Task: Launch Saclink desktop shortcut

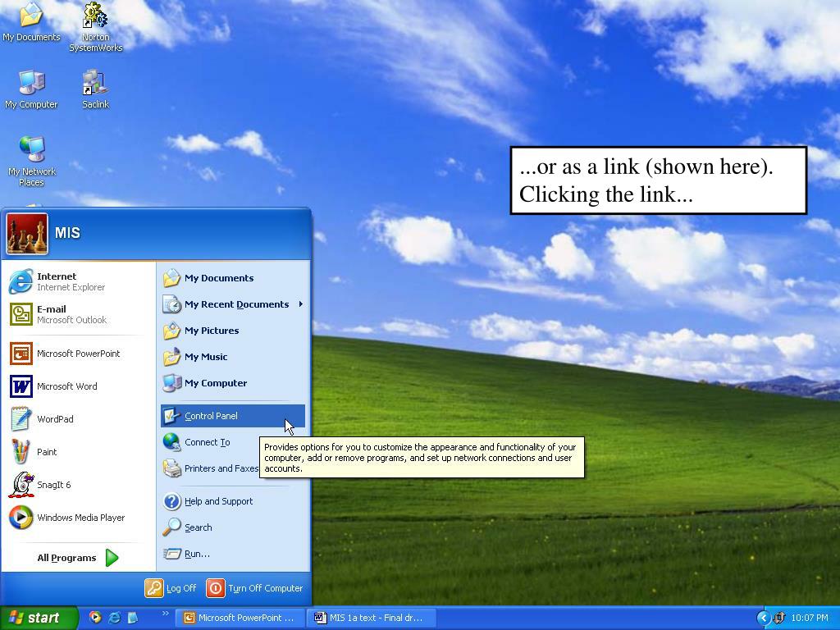Action: click(95, 89)
